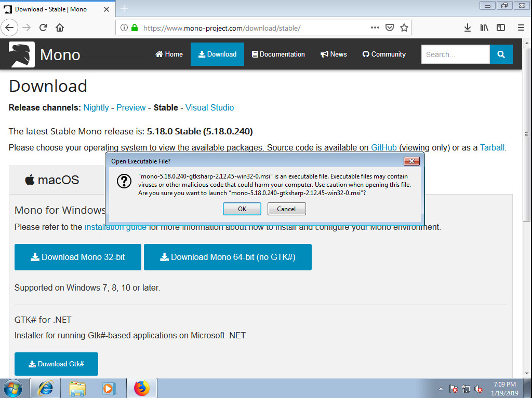Open Windows Media Player from taskbar
Image resolution: width=532 pixels, height=398 pixels.
pyautogui.click(x=109, y=389)
